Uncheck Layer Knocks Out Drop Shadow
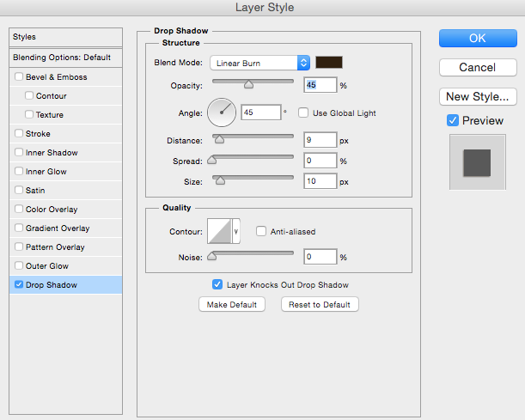 217,284
